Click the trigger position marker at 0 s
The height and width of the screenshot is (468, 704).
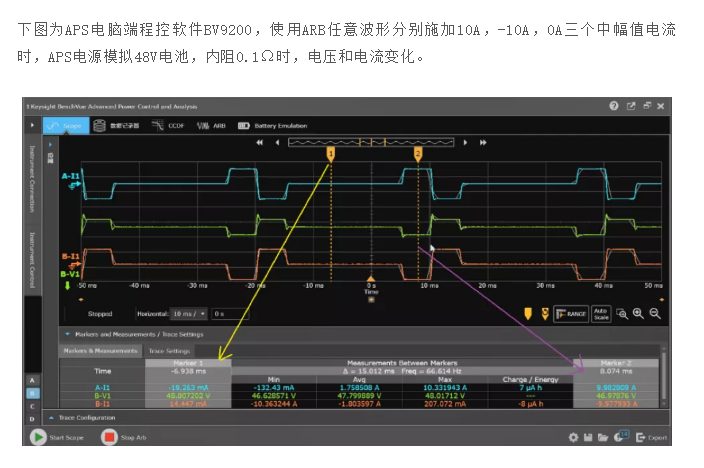[371, 279]
